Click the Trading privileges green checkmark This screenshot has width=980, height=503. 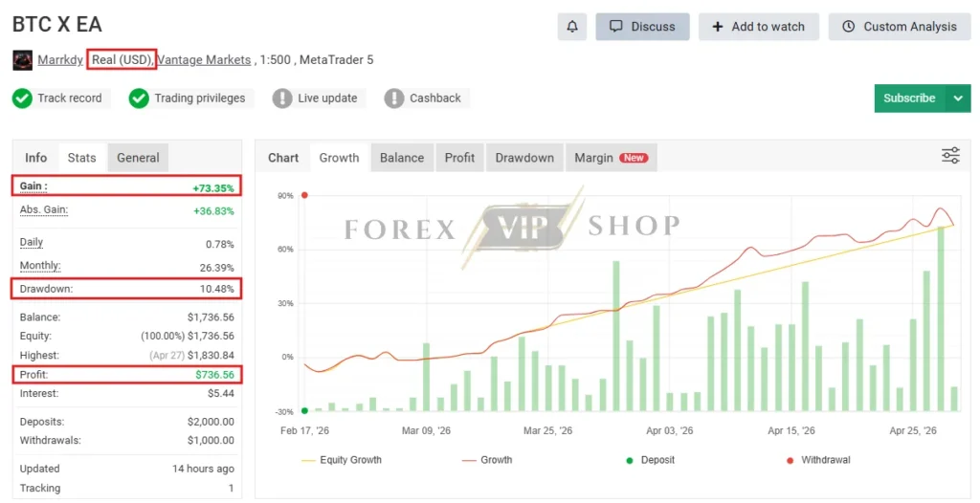139,98
